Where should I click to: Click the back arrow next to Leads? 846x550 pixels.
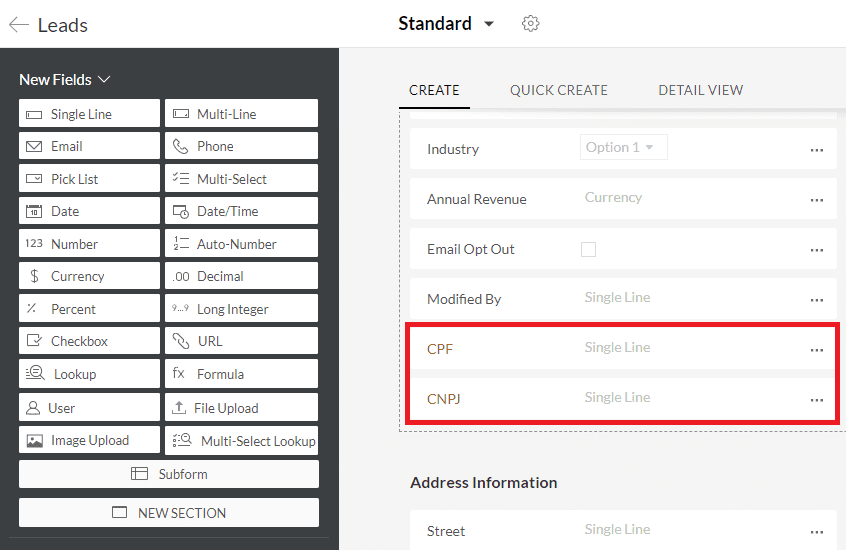[18, 25]
